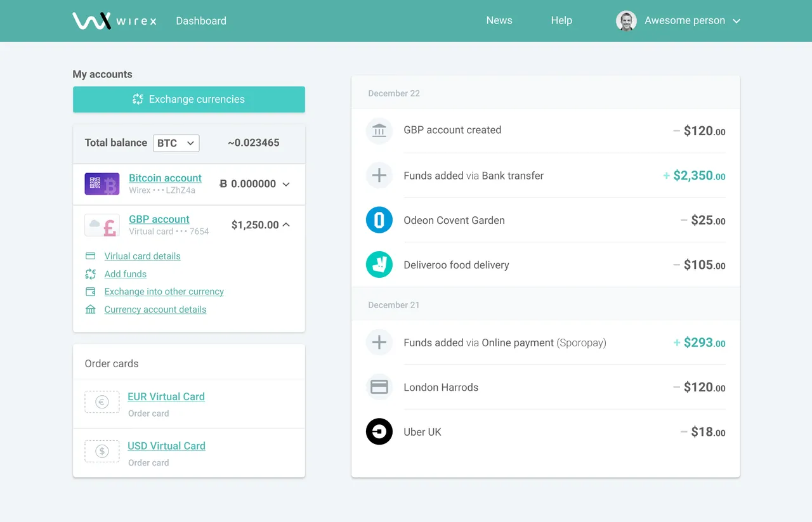Screen dimensions: 812x522
Task: Click the USD Virtual Card link
Action: click(x=166, y=446)
